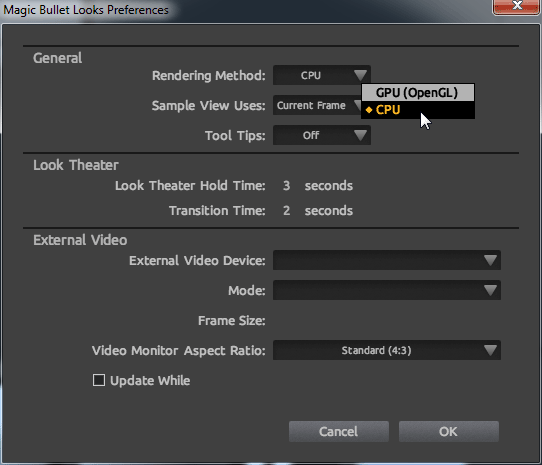Click the Aspect Ratio dropdown arrow
Screen dimensions: 542x465
click(490, 350)
